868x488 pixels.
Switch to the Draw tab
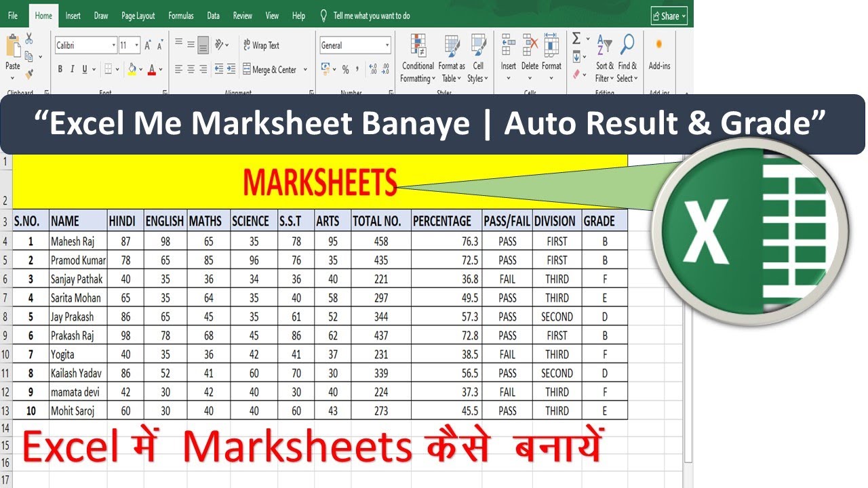(x=101, y=16)
